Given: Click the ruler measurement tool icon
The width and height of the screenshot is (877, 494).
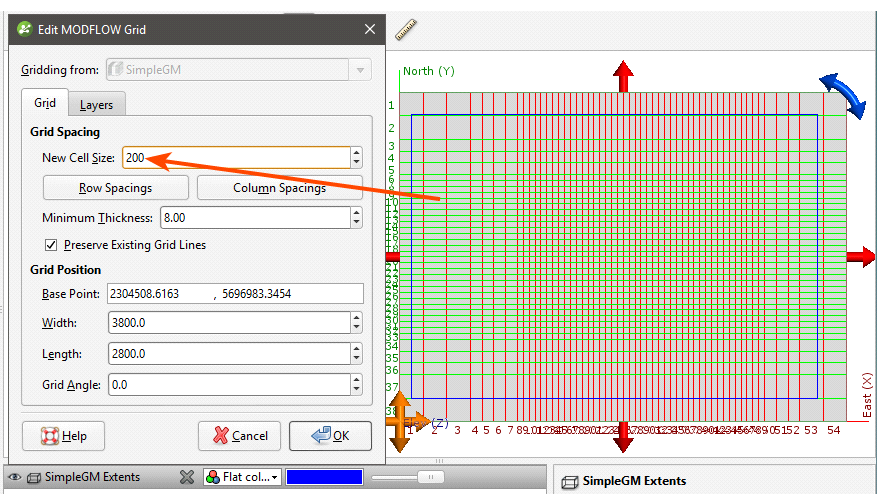Looking at the screenshot, I should [x=406, y=30].
